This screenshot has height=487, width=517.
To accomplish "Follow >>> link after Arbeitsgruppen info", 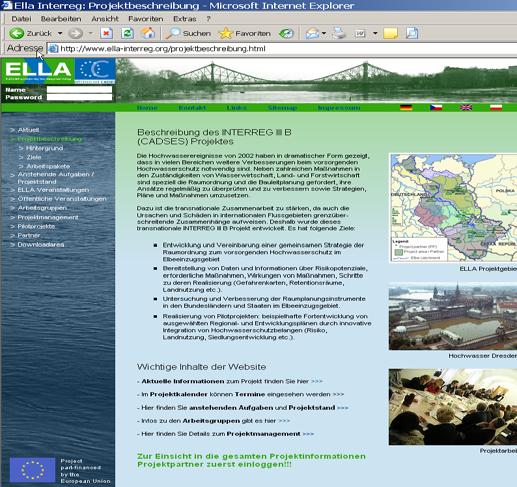I will click(284, 421).
